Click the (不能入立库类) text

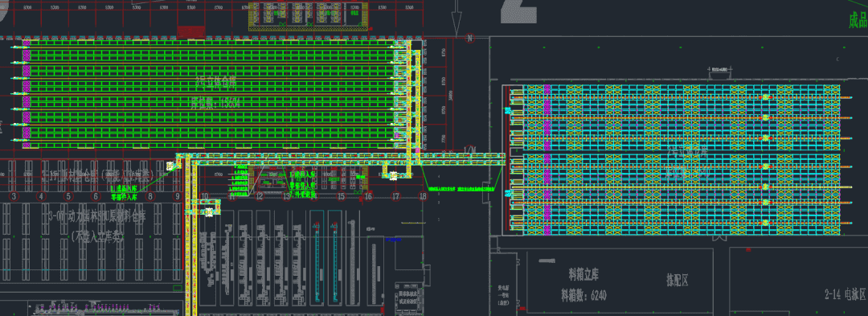point(98,236)
